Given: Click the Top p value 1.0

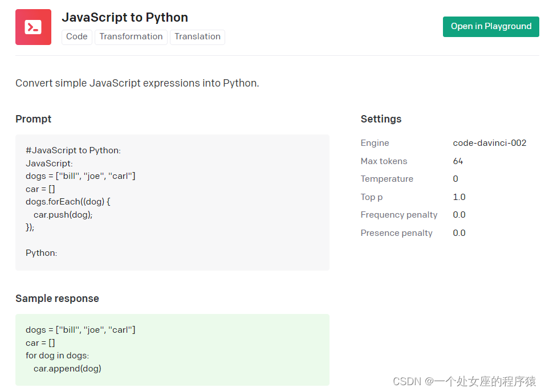Looking at the screenshot, I should pos(459,197).
